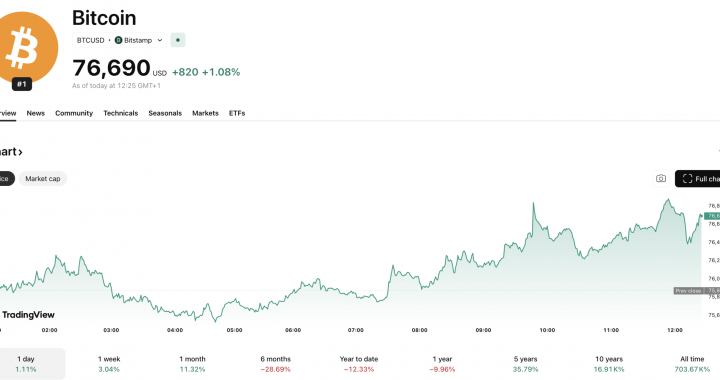720x380 pixels.
Task: Select the Overview tab
Action: pos(8,113)
